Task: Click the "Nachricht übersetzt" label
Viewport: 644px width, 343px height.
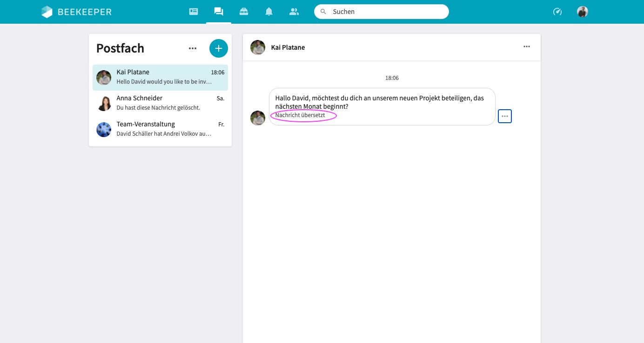Action: tap(300, 115)
